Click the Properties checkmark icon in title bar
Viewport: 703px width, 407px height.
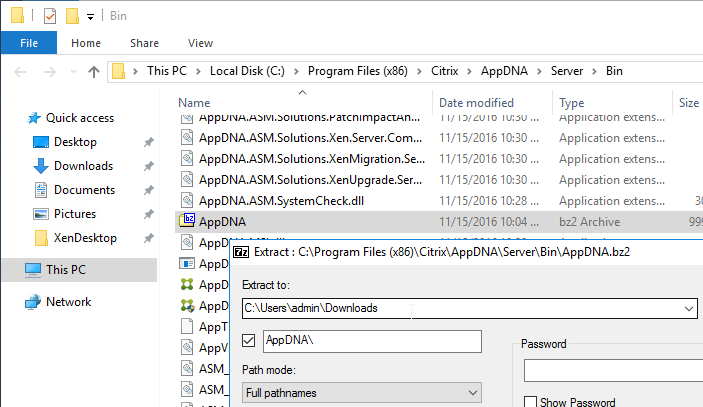pos(50,16)
